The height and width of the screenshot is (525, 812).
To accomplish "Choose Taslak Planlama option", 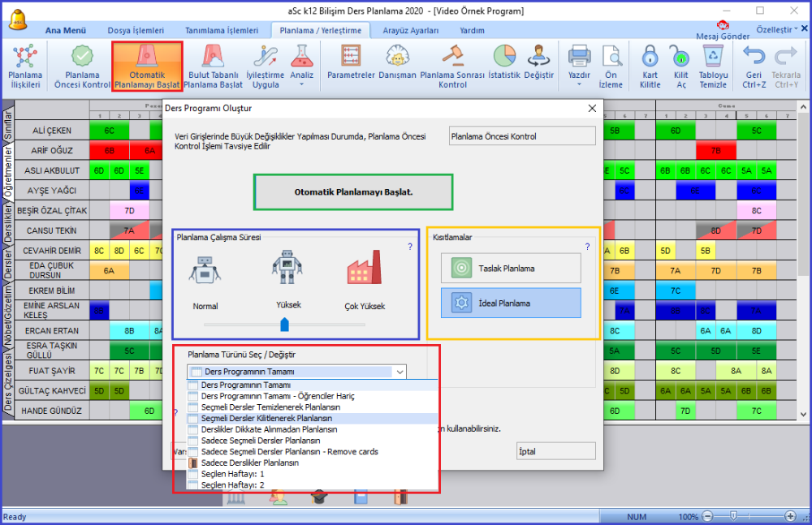I will click(x=511, y=269).
